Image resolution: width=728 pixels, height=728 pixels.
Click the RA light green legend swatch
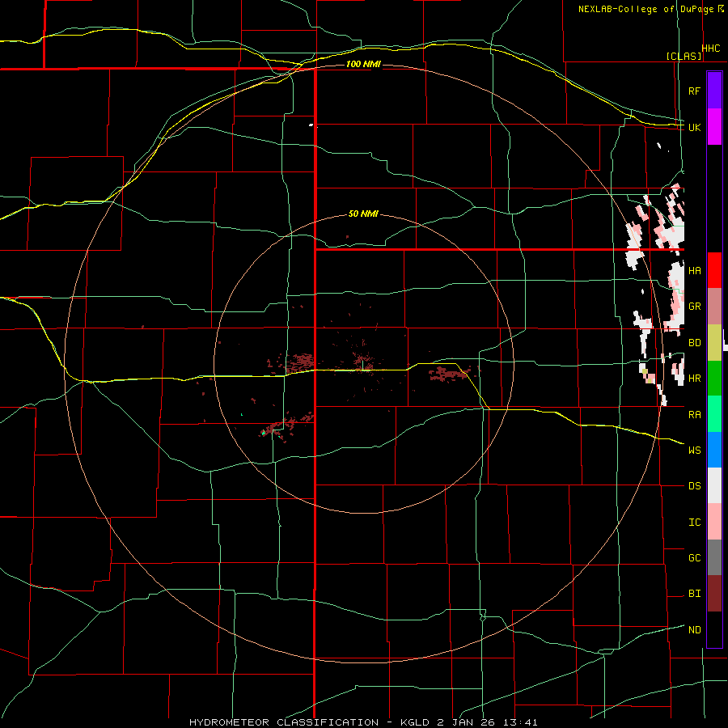[714, 414]
